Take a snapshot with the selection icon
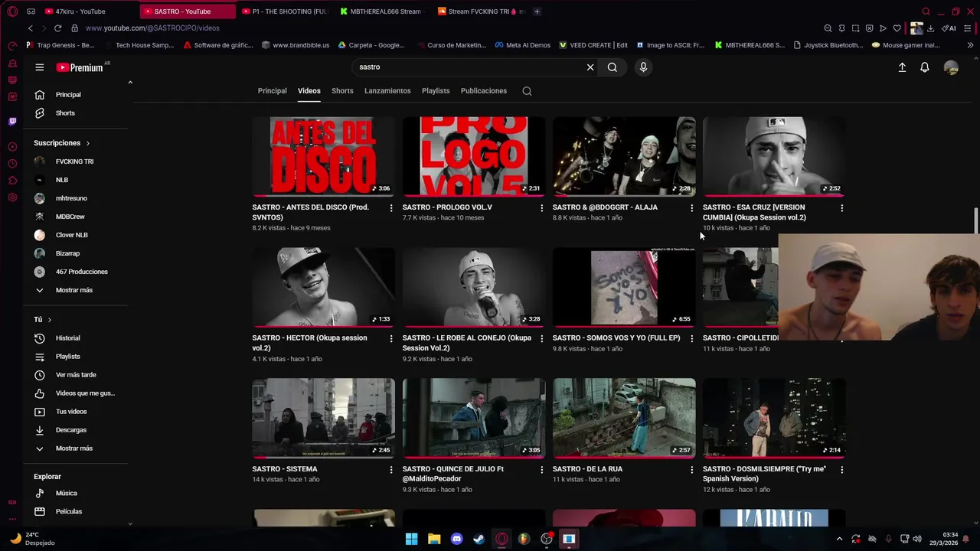Screen dimensions: 980x551 (855, 28)
